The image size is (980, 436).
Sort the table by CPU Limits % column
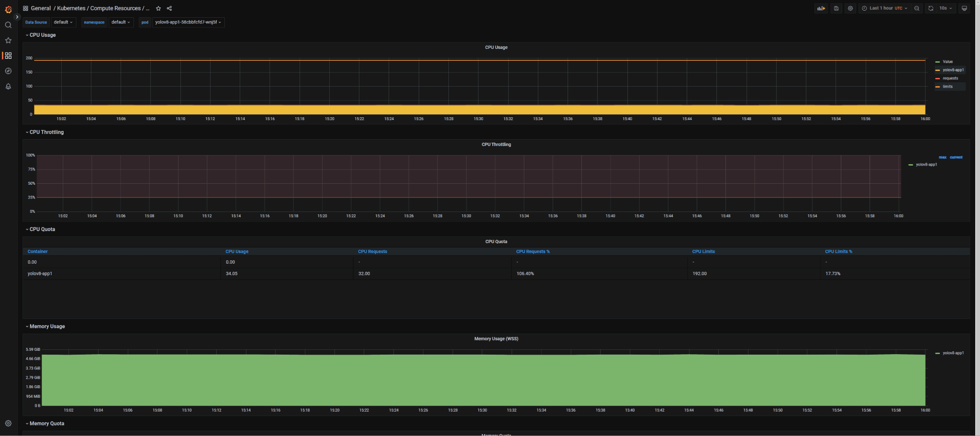[838, 251]
